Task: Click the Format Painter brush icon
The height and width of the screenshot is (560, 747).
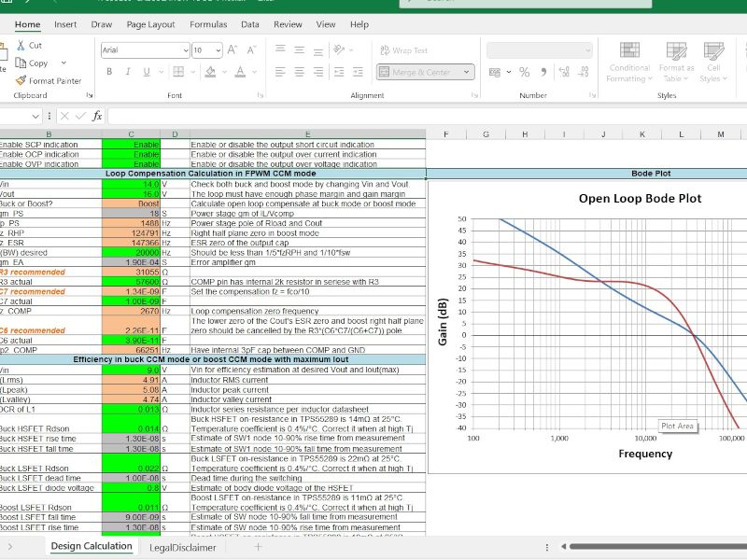Action: tap(21, 80)
